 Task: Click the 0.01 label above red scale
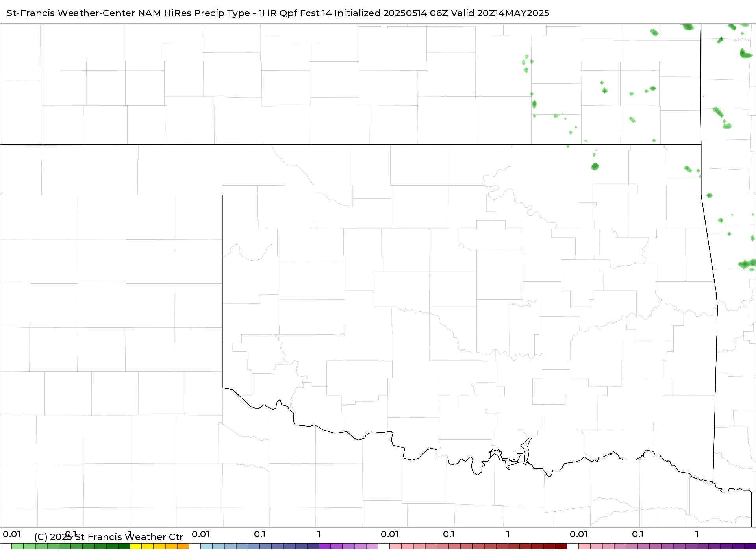click(389, 534)
